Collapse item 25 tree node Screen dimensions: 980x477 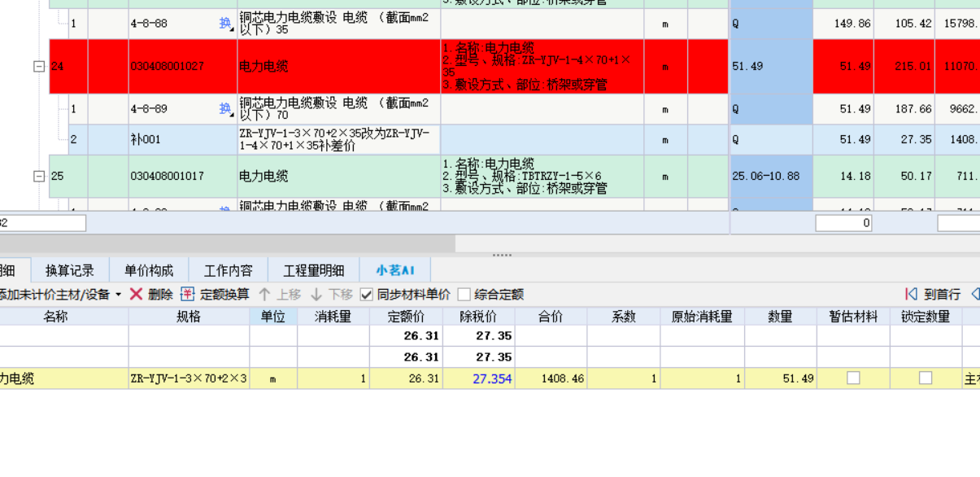point(38,176)
